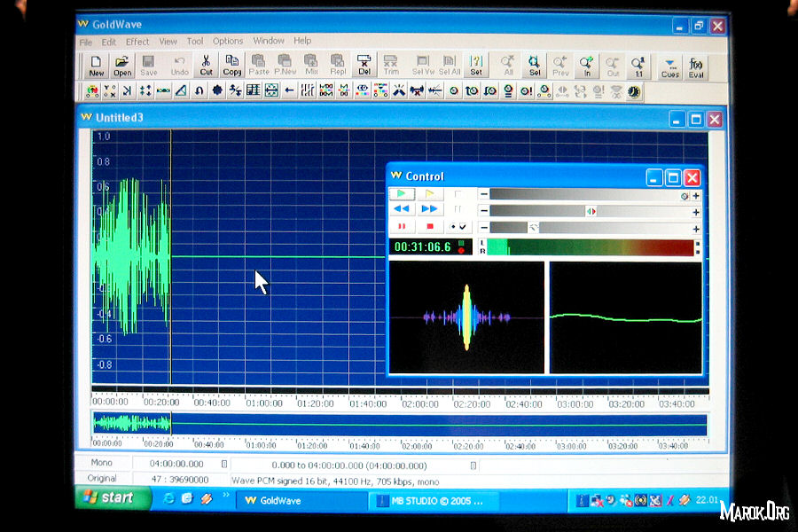The width and height of the screenshot is (798, 532).
Task: Start playback with the green play button
Action: 402,194
